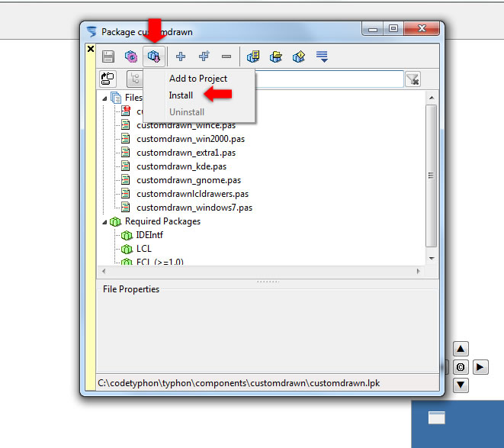Click the vertical scrollbar down arrow
This screenshot has height=448, width=504.
(x=432, y=258)
